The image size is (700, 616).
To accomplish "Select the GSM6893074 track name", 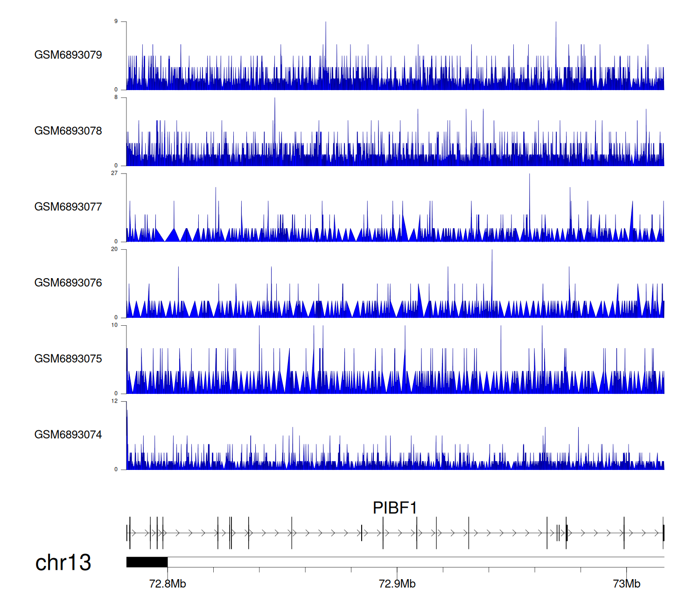I will [x=68, y=435].
